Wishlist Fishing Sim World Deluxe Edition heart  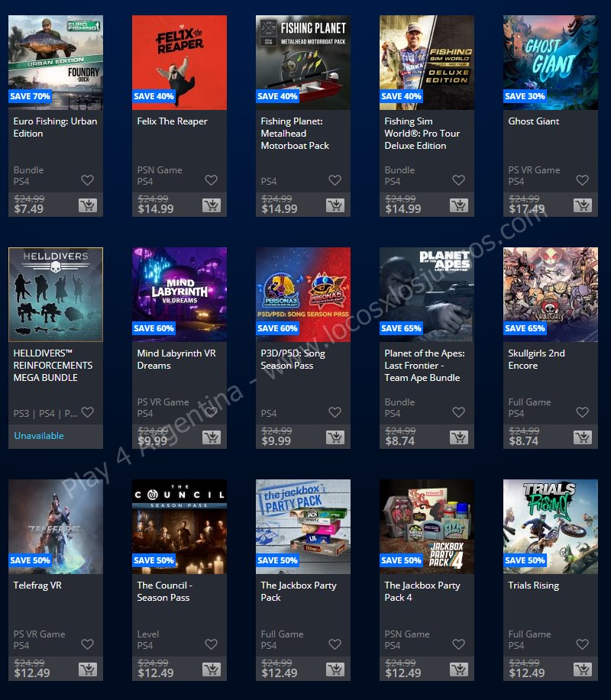[x=459, y=180]
